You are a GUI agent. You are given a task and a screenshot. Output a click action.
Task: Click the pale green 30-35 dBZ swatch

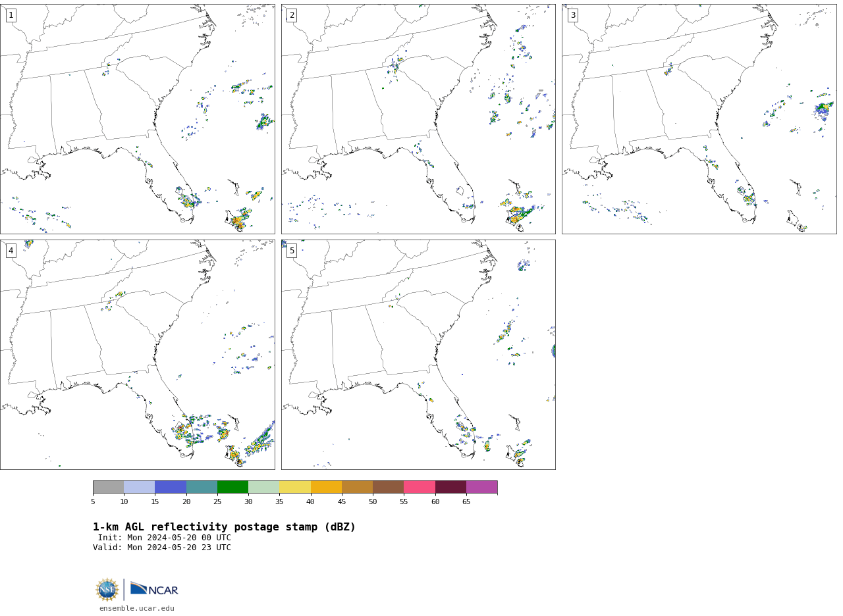[x=263, y=487]
